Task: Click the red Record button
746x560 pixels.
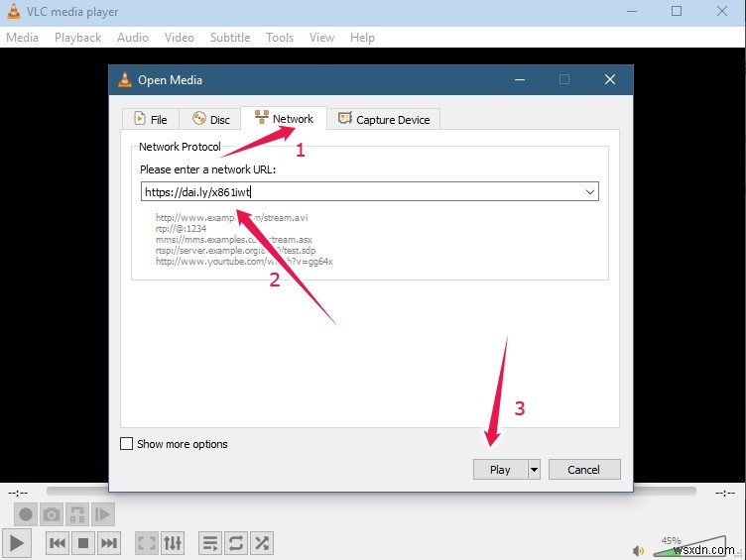Action: point(26,514)
